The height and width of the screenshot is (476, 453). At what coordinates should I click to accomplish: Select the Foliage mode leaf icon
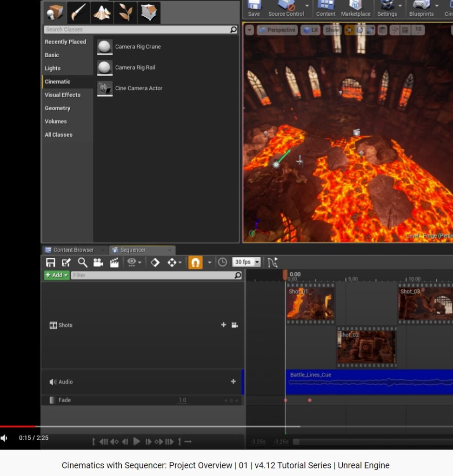pos(126,13)
